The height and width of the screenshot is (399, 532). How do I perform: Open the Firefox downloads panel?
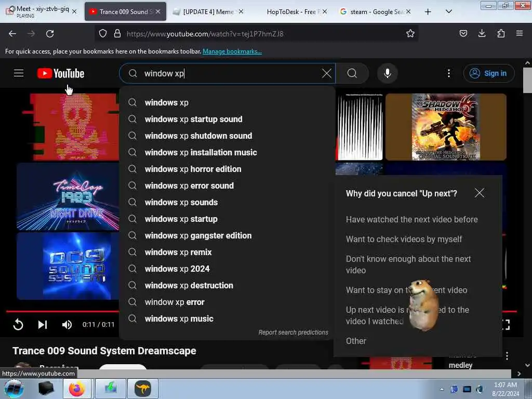[482, 33]
